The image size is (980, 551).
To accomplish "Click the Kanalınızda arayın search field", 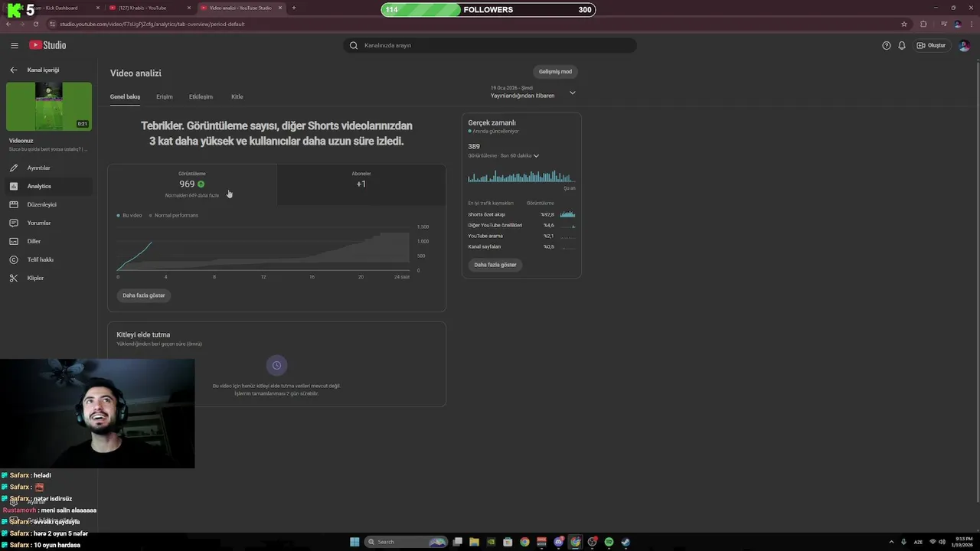I will (x=490, y=45).
